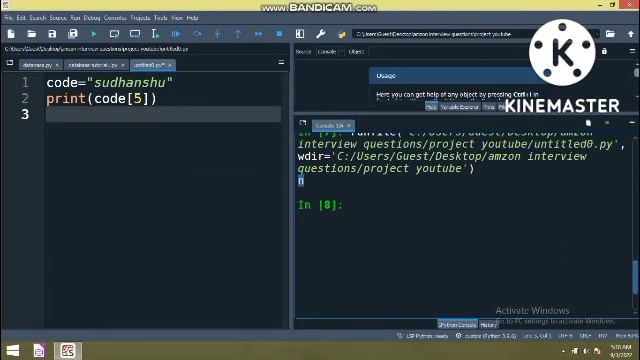Click Line and Col status indicator

coord(537,336)
